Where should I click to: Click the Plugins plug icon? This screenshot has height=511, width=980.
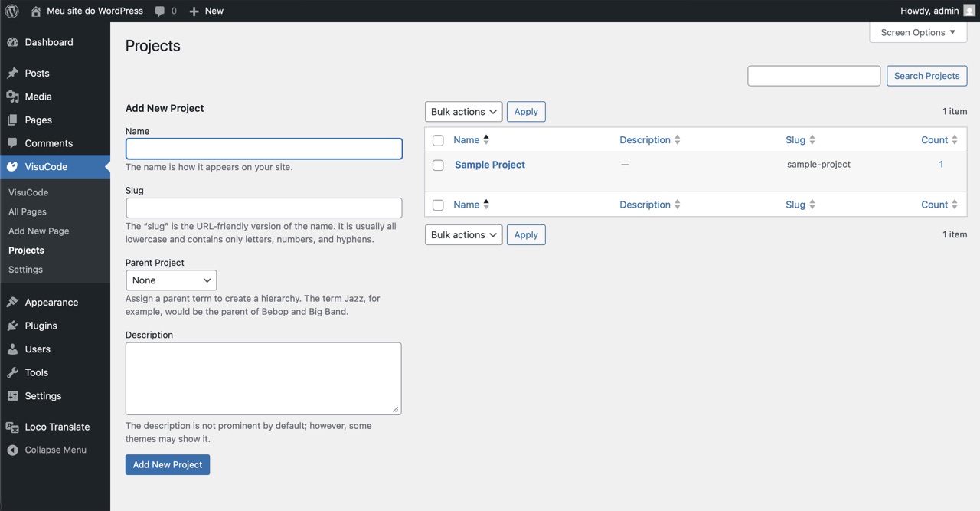point(12,326)
